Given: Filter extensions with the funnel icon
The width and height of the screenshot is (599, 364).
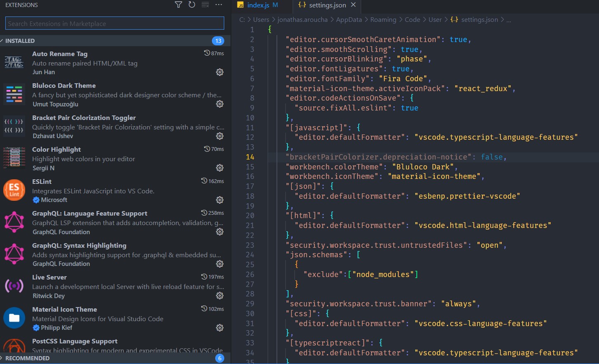Looking at the screenshot, I should [x=179, y=5].
